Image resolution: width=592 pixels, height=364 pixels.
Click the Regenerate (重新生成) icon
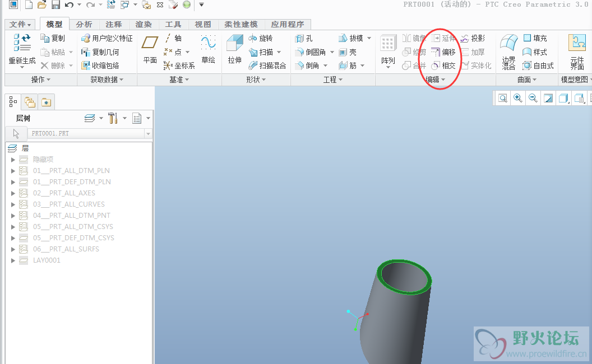(x=22, y=43)
